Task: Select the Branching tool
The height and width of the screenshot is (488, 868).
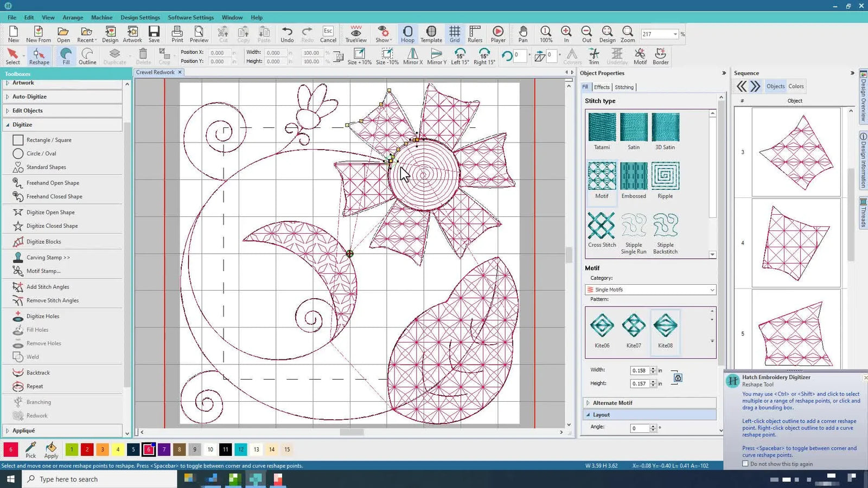Action: [38, 401]
